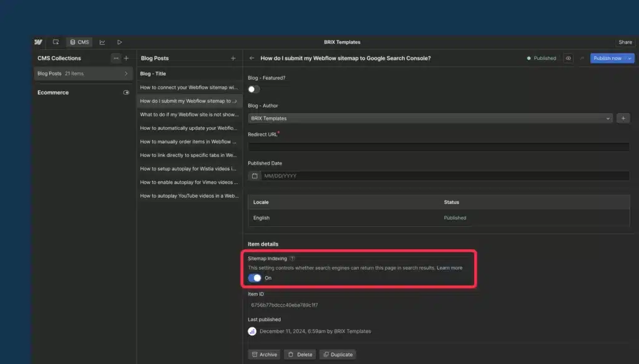The image size is (639, 364).
Task: Add a new CMS collection
Action: tap(126, 58)
